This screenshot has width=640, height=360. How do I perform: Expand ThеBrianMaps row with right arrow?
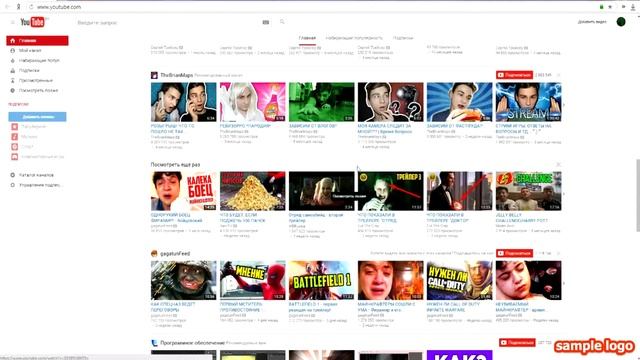pos(564,105)
